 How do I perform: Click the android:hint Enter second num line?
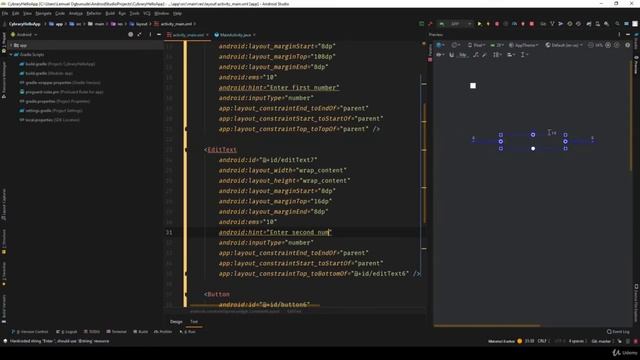tap(275, 232)
